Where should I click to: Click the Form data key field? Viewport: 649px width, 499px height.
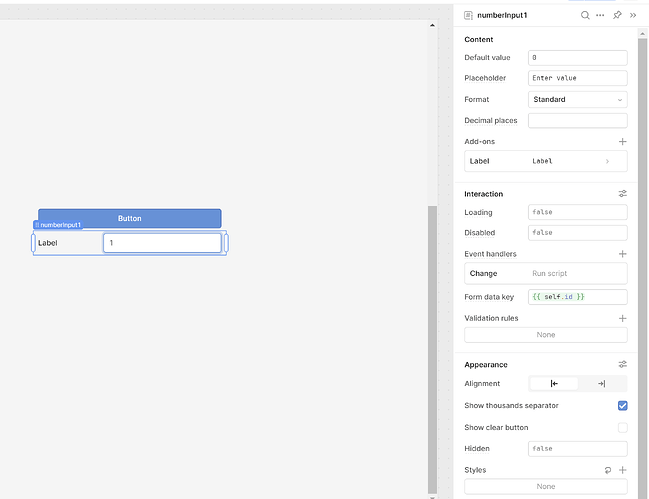pyautogui.click(x=578, y=297)
